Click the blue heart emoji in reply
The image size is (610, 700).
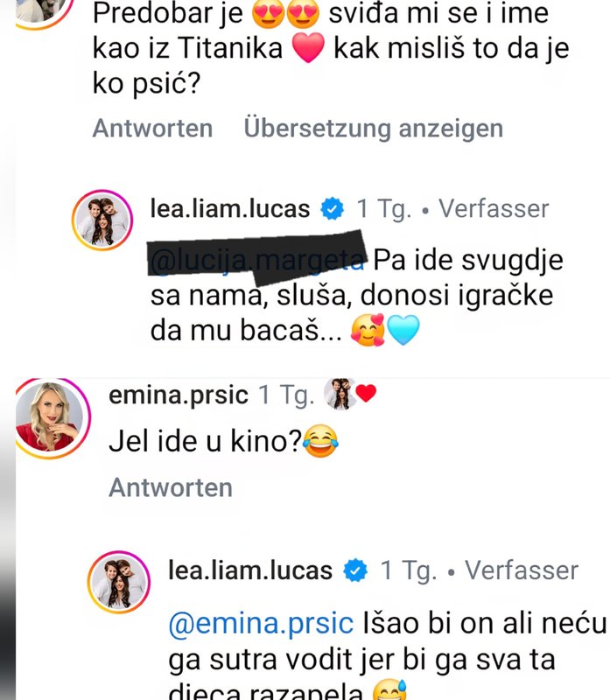(403, 330)
